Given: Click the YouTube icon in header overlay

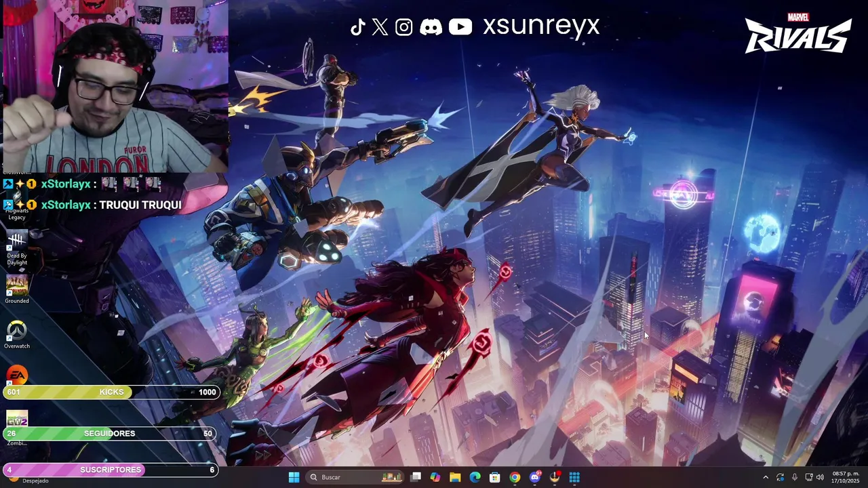Looking at the screenshot, I should [460, 27].
